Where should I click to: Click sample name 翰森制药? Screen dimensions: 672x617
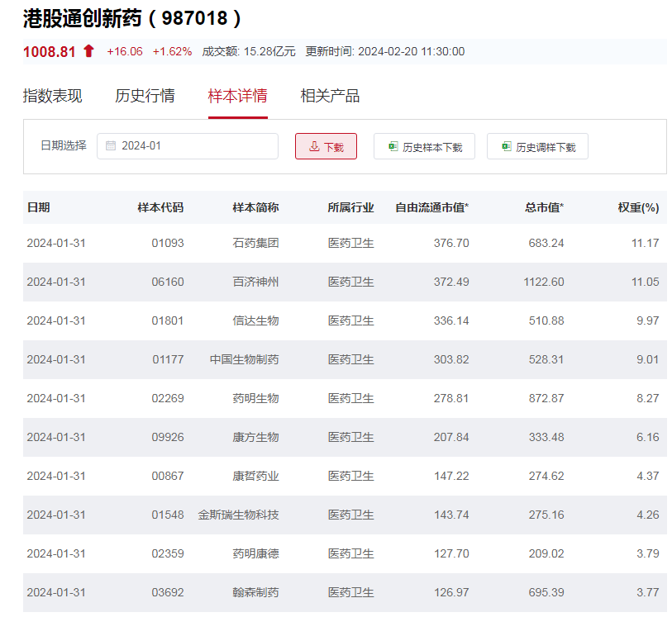point(256,592)
